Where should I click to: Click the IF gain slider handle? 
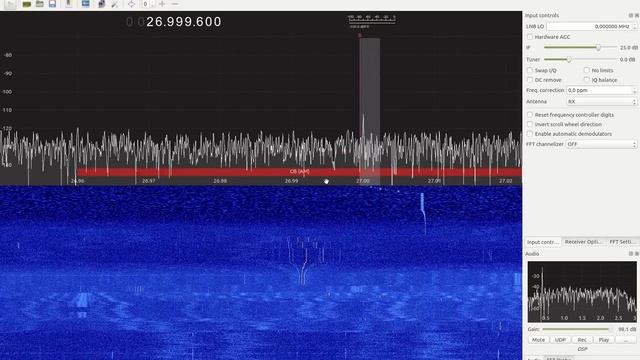(598, 48)
